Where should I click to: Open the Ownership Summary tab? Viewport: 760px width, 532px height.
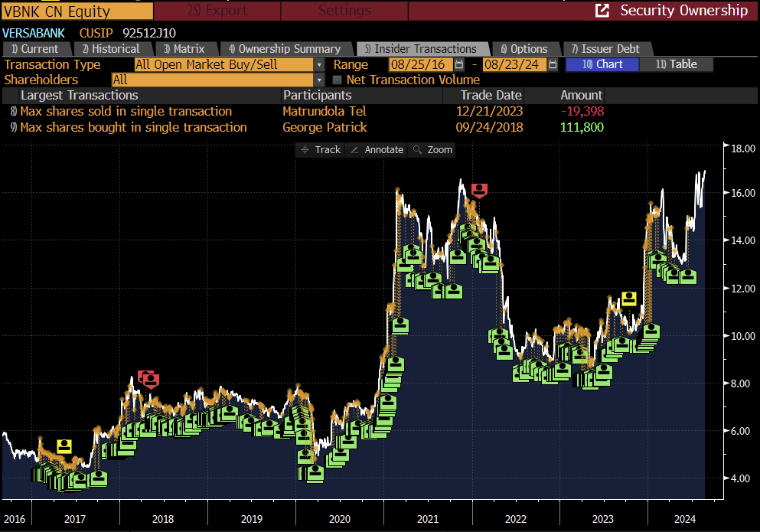pos(286,49)
